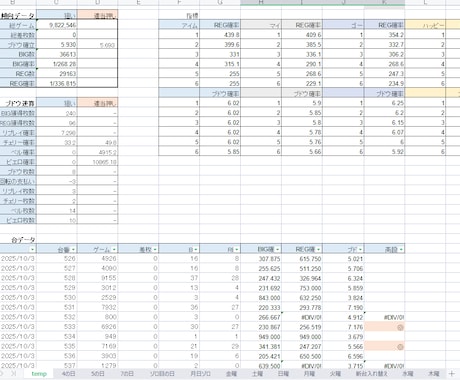Click the ブドウ逆算 section label
Image resolution: width=460 pixels, height=380 pixels.
[x=19, y=103]
